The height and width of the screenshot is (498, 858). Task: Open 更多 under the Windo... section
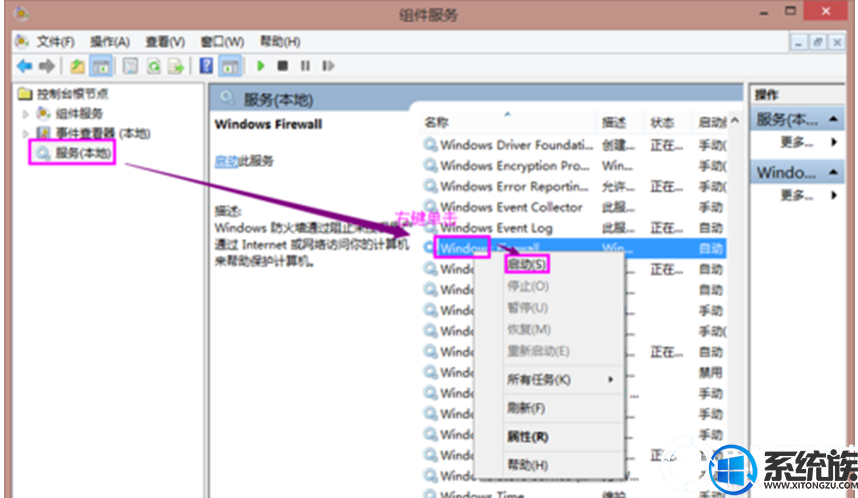tap(797, 194)
